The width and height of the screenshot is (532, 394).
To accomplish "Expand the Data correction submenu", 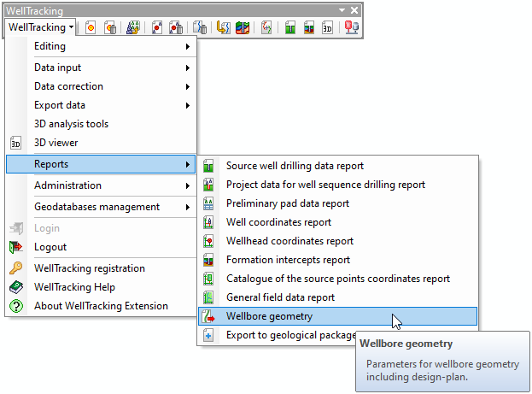I will click(101, 86).
